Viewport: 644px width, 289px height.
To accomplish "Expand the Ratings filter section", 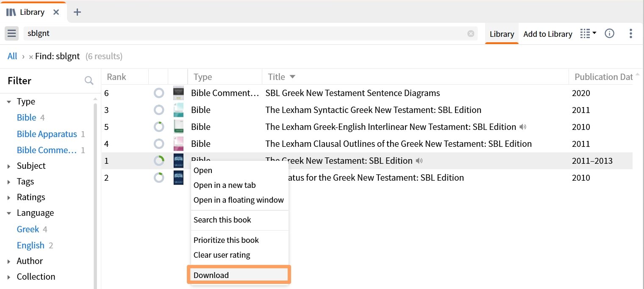I will (x=9, y=198).
